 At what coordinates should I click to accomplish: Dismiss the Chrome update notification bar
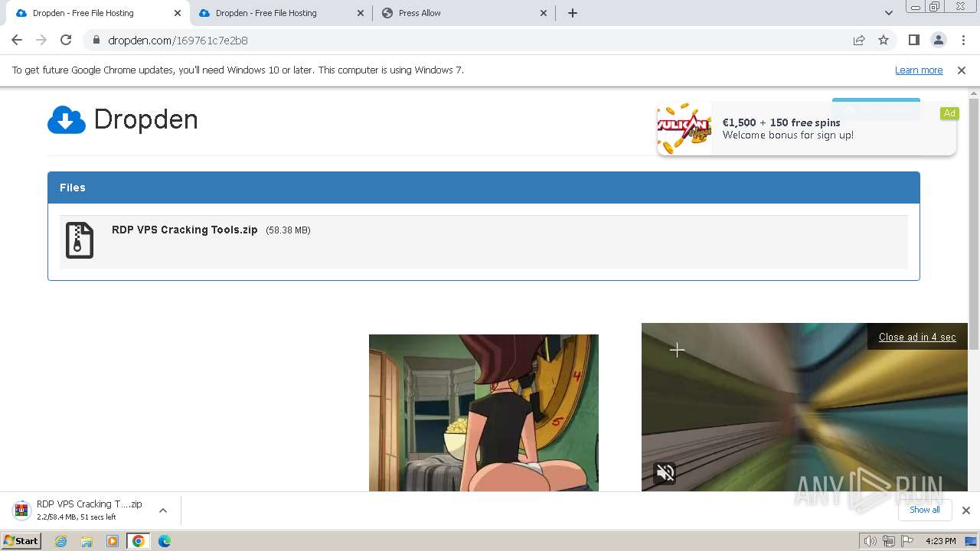pyautogui.click(x=962, y=70)
